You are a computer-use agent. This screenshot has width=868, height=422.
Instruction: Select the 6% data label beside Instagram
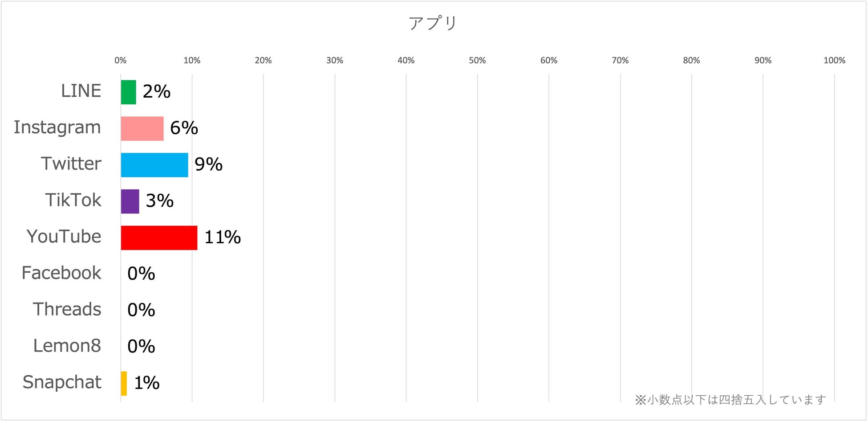pyautogui.click(x=184, y=128)
